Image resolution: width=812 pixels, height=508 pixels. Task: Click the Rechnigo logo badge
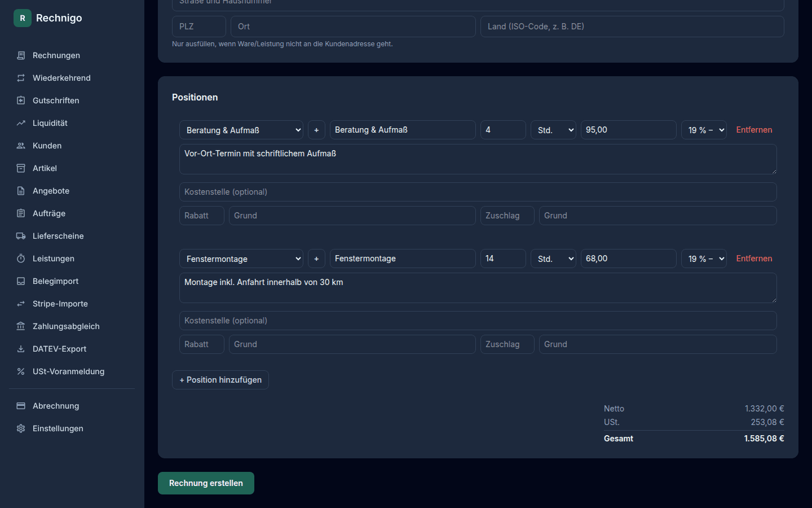[23, 18]
